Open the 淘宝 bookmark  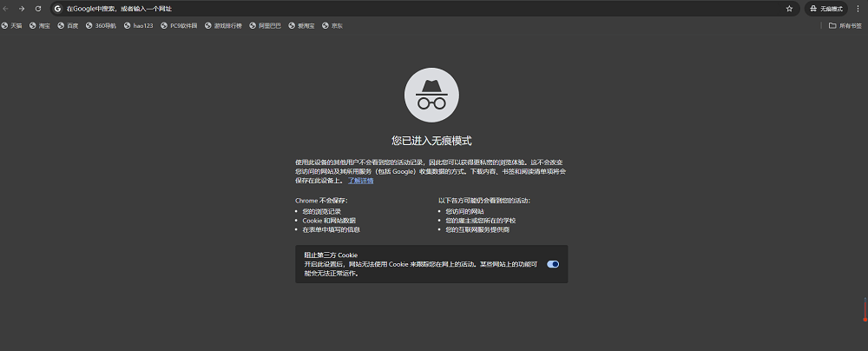pos(40,25)
